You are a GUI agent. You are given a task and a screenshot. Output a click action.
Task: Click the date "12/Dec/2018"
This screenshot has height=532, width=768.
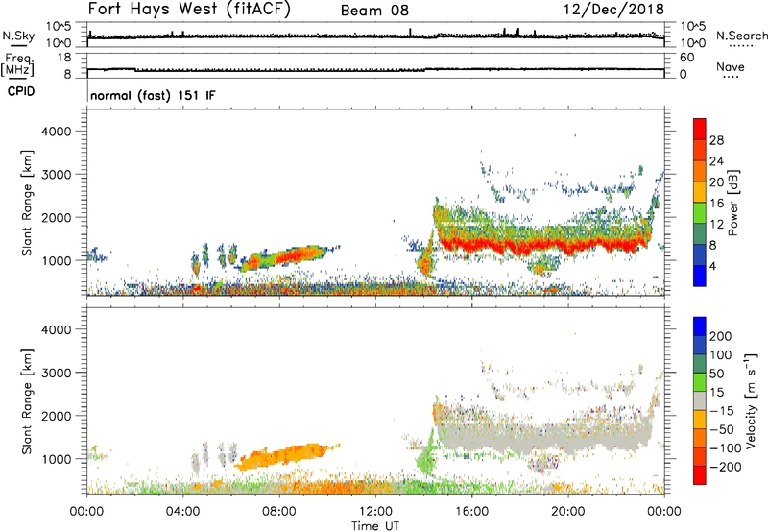pos(613,10)
